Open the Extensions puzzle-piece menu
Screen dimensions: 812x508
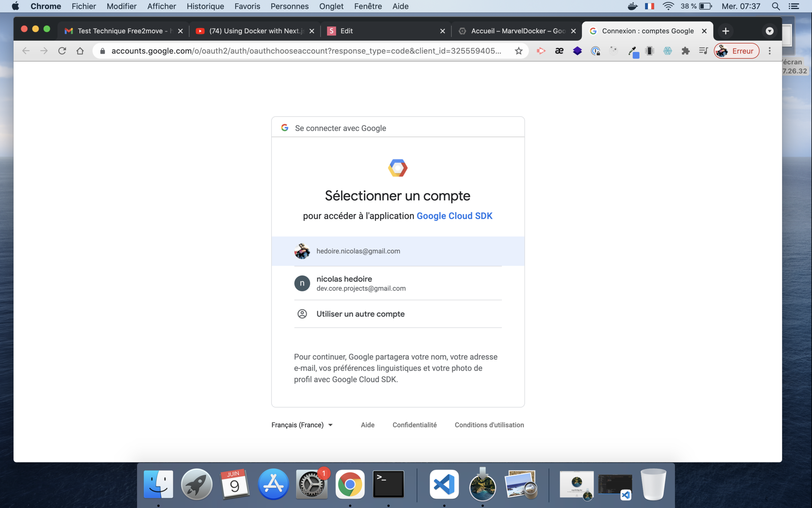tap(685, 51)
